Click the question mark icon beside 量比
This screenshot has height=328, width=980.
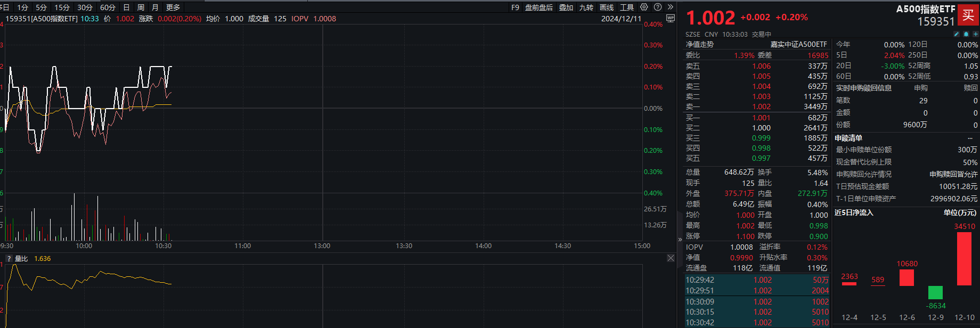[x=9, y=259]
